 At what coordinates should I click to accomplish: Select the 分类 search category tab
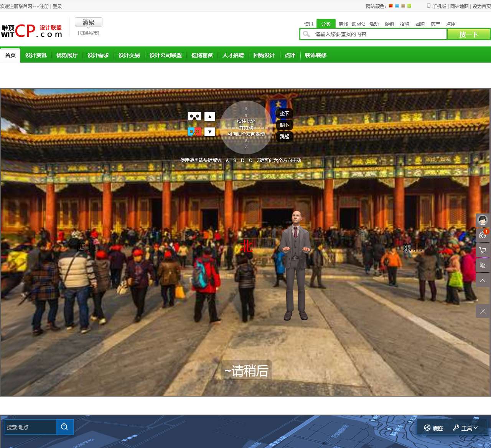(x=326, y=24)
